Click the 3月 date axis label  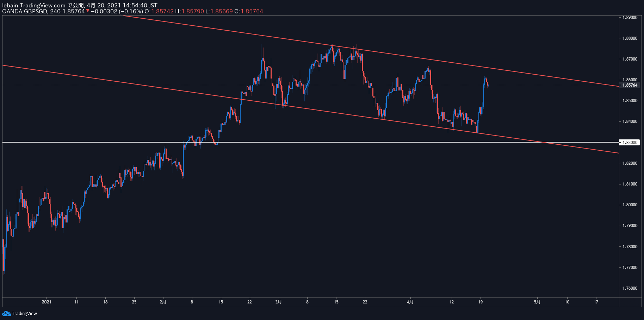(x=278, y=302)
